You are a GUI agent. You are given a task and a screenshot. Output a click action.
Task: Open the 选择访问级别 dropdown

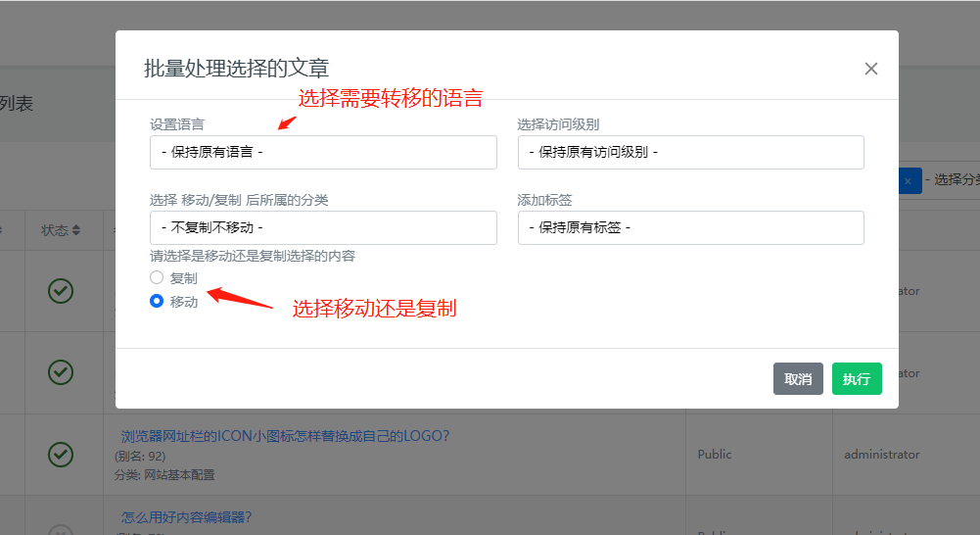690,152
